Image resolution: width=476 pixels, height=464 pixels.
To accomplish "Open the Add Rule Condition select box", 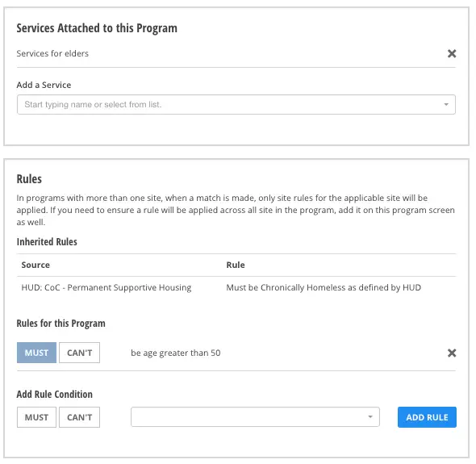I will click(x=255, y=417).
